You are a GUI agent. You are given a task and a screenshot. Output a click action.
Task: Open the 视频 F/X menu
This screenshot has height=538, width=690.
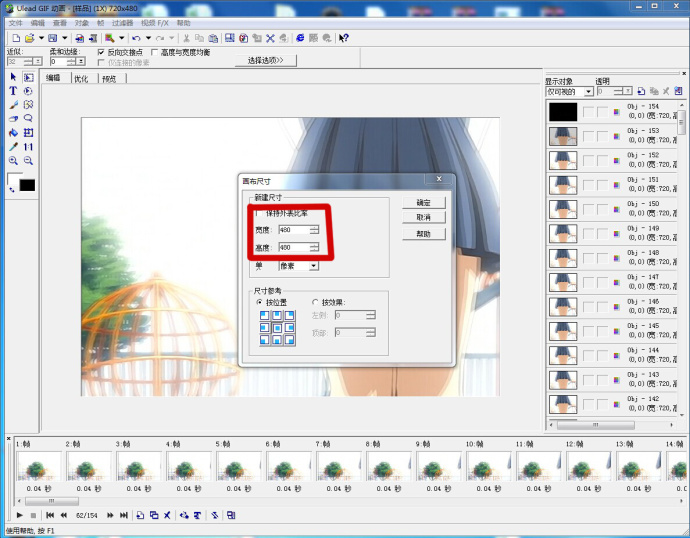point(154,23)
